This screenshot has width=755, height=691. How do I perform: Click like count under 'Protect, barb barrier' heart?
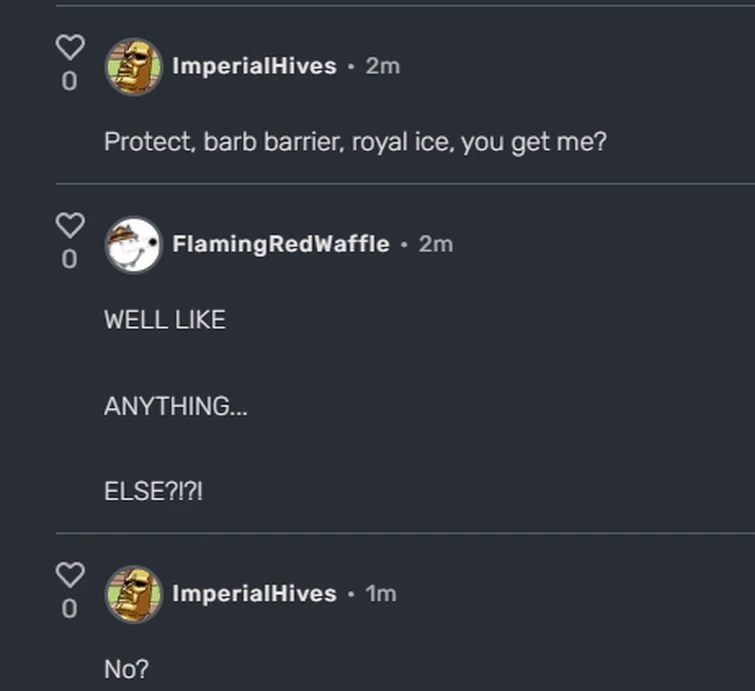click(x=69, y=82)
